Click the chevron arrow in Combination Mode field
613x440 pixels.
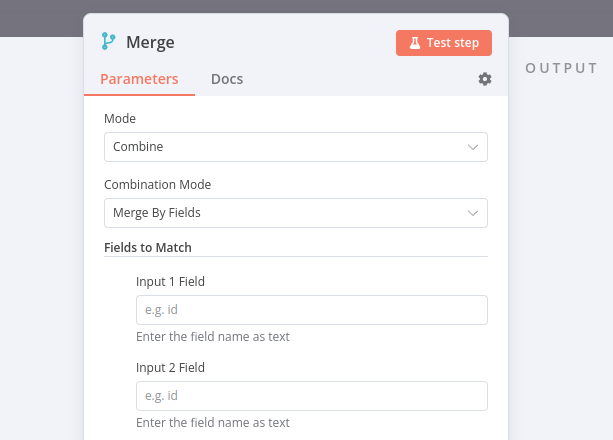click(473, 213)
